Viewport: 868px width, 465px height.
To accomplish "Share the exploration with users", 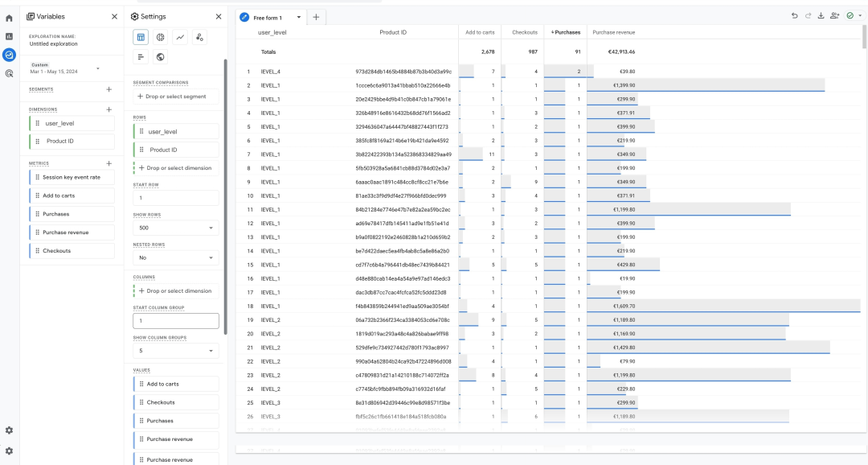I will tap(835, 15).
